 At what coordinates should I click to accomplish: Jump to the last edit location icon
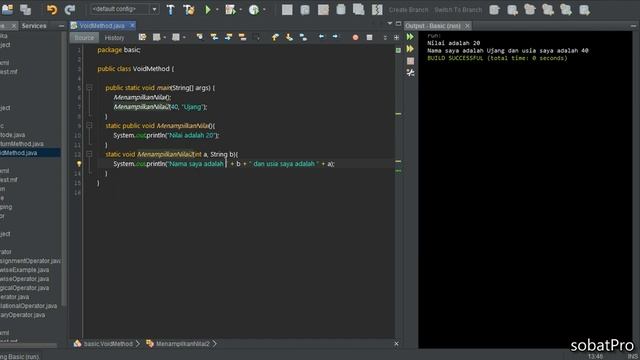click(x=142, y=37)
